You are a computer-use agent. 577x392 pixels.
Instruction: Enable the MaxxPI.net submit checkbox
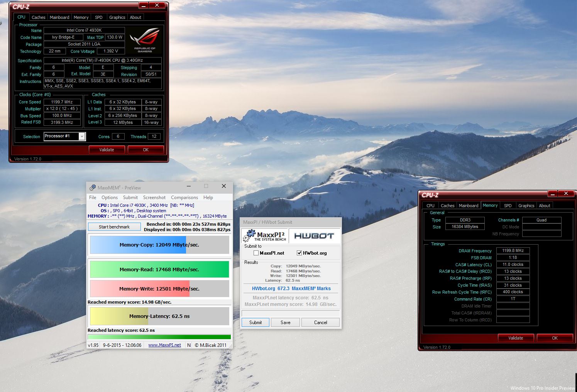tap(256, 253)
